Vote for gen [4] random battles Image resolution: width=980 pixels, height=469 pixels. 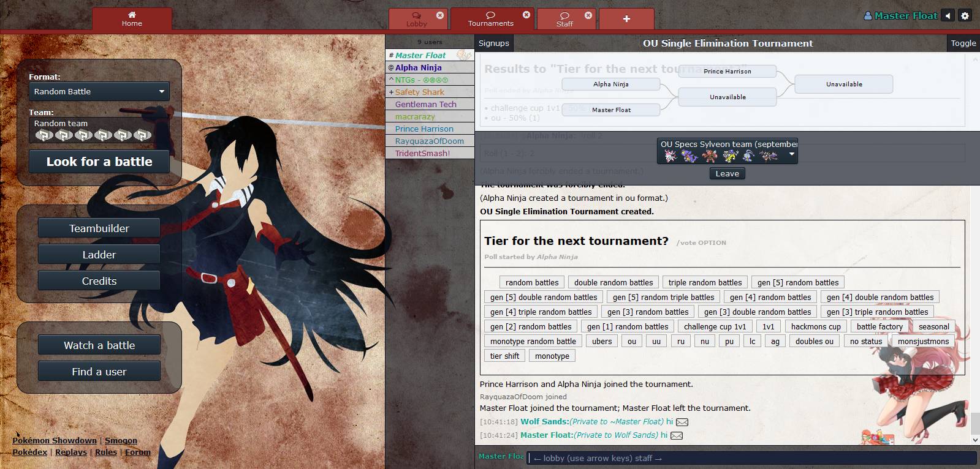point(770,297)
